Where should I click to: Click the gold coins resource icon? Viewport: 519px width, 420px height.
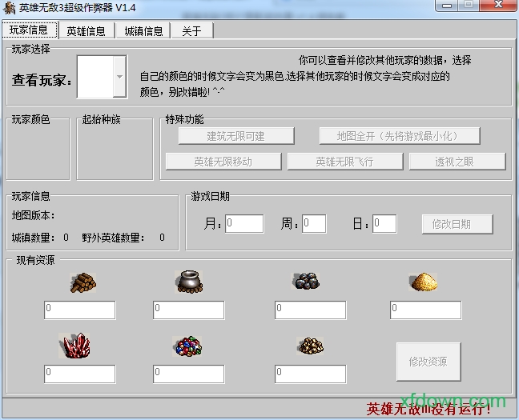pos(310,346)
